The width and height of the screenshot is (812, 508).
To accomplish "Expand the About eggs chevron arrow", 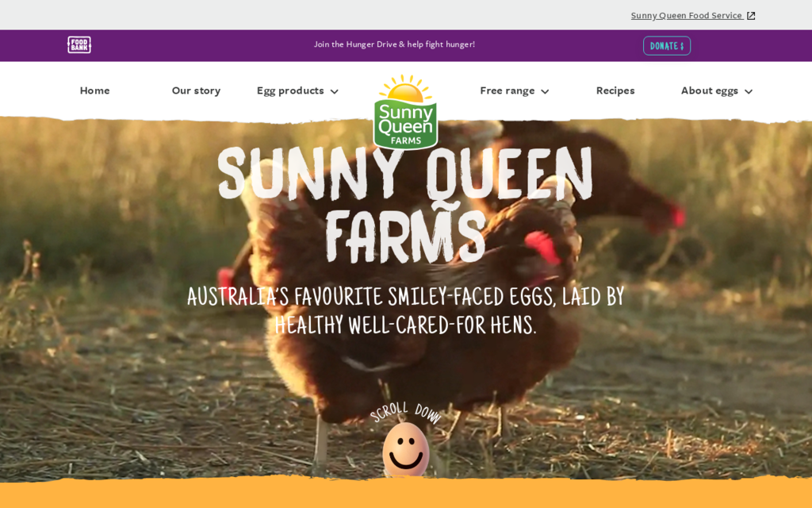I will (x=749, y=92).
